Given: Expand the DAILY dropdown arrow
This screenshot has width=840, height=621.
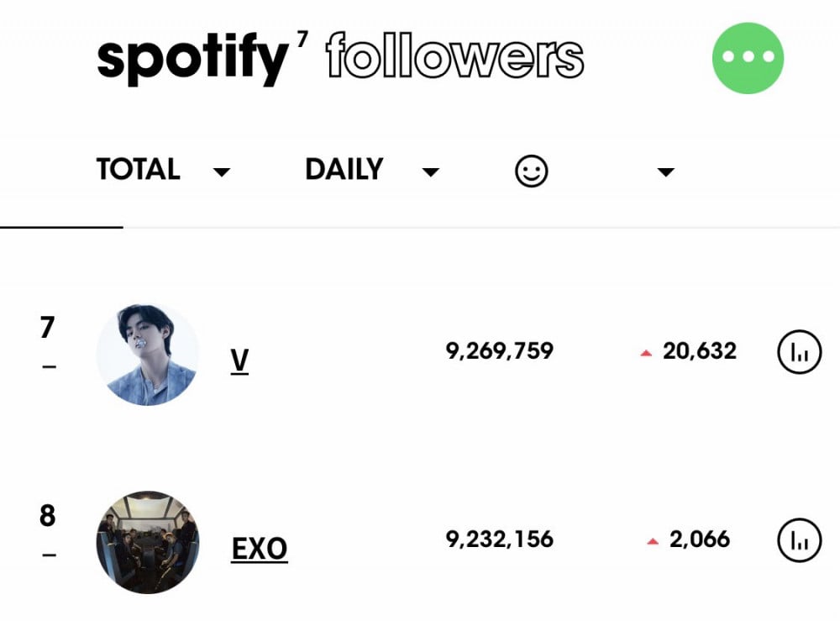Looking at the screenshot, I should 431,172.
